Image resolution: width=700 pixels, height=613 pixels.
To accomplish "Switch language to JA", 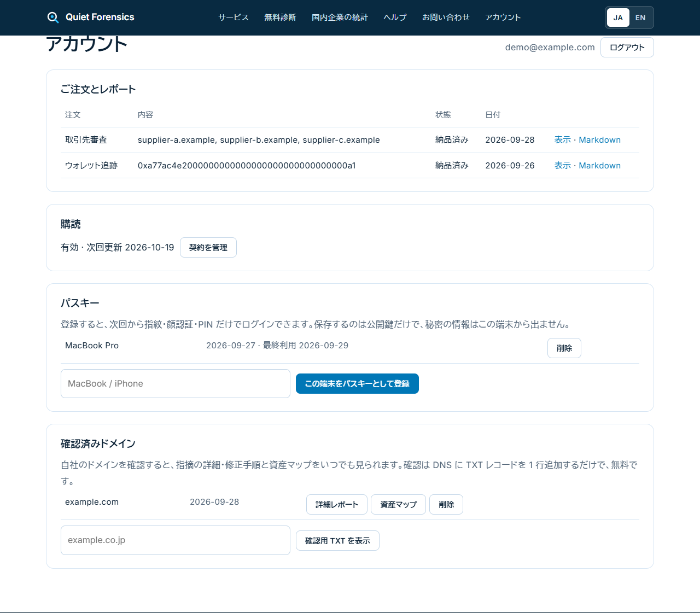I will pyautogui.click(x=618, y=17).
